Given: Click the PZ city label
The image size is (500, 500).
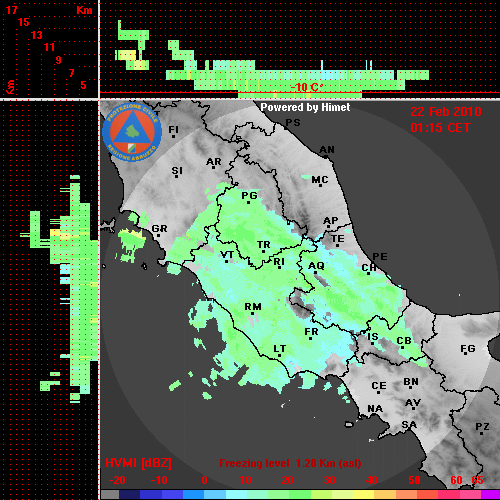Looking at the screenshot, I should [482, 427].
